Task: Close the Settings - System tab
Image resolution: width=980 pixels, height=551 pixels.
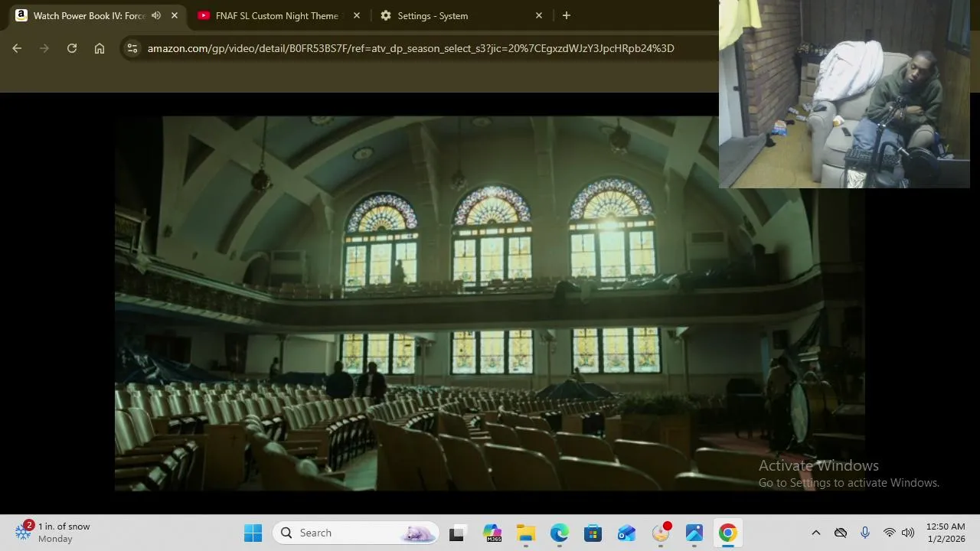Action: pyautogui.click(x=539, y=15)
